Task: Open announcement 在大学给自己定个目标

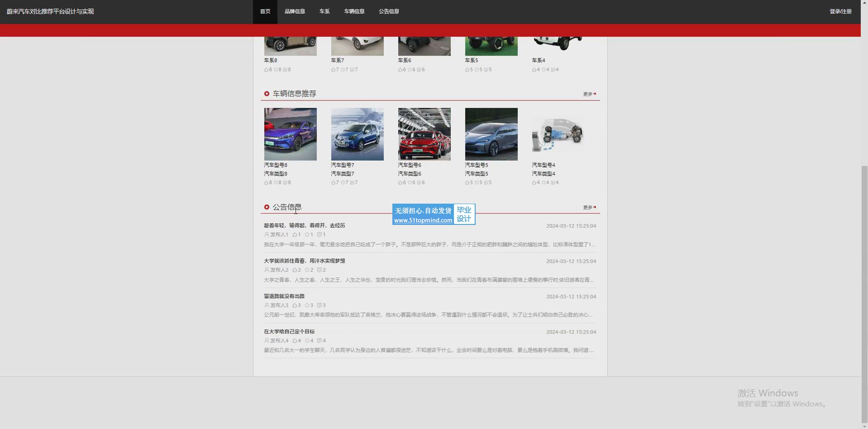Action: coord(289,332)
